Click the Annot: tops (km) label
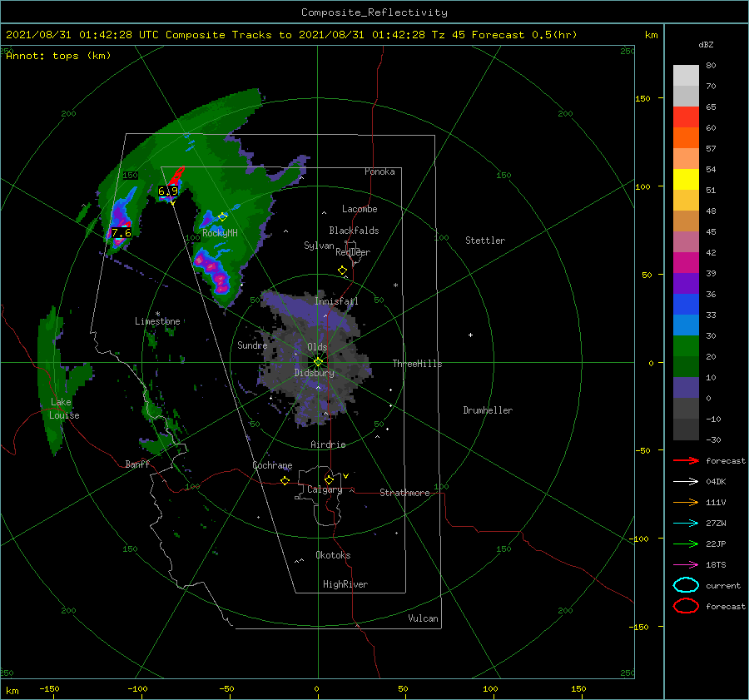749x700 pixels. (58, 56)
